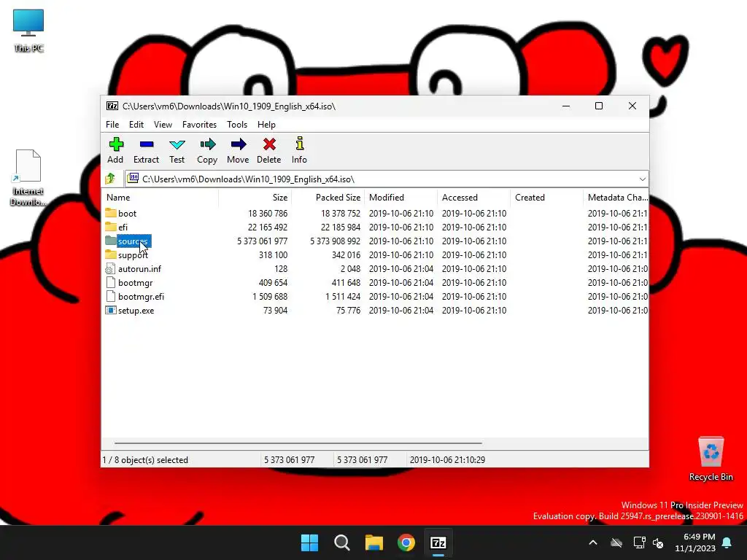Screen dimensions: 747x560
Task: Click the Extract toolbar icon
Action: point(146,144)
